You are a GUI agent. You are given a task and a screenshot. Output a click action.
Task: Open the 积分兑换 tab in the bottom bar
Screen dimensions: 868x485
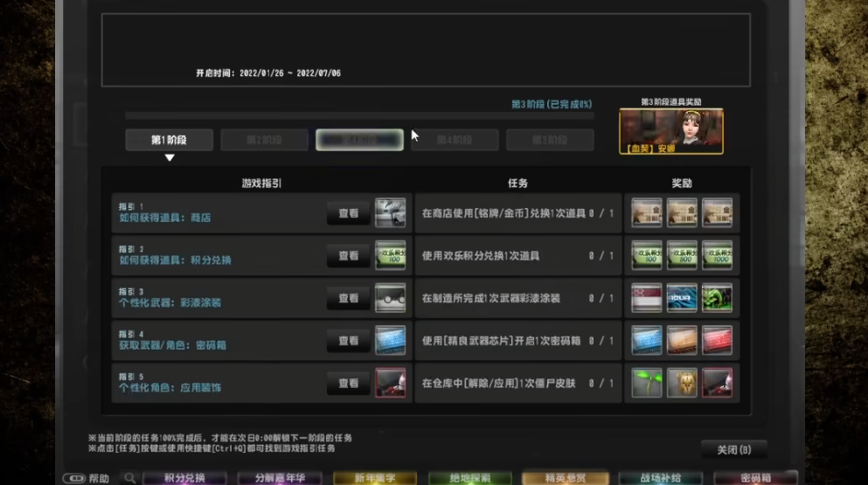click(x=185, y=478)
